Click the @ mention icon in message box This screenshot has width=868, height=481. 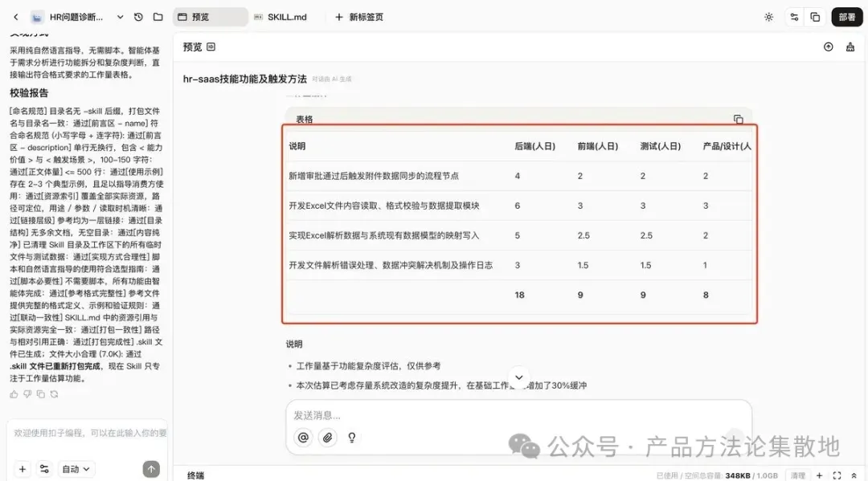(302, 438)
